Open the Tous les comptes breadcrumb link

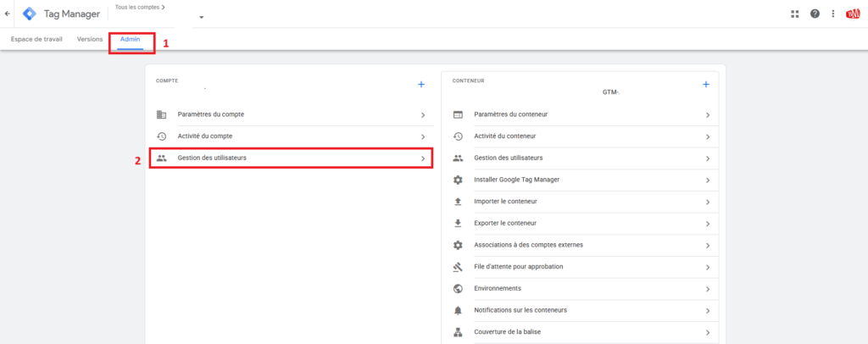140,7
